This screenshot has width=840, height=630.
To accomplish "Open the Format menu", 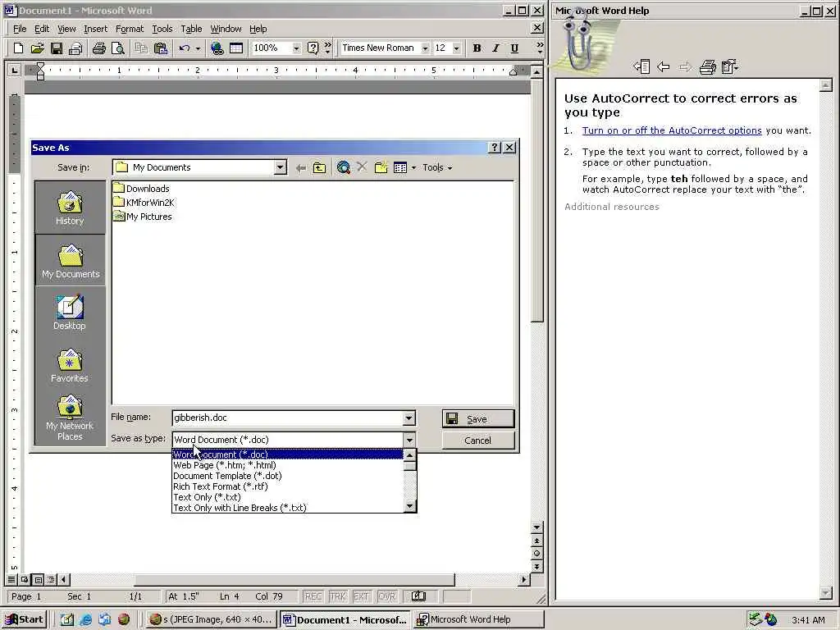I will [130, 29].
